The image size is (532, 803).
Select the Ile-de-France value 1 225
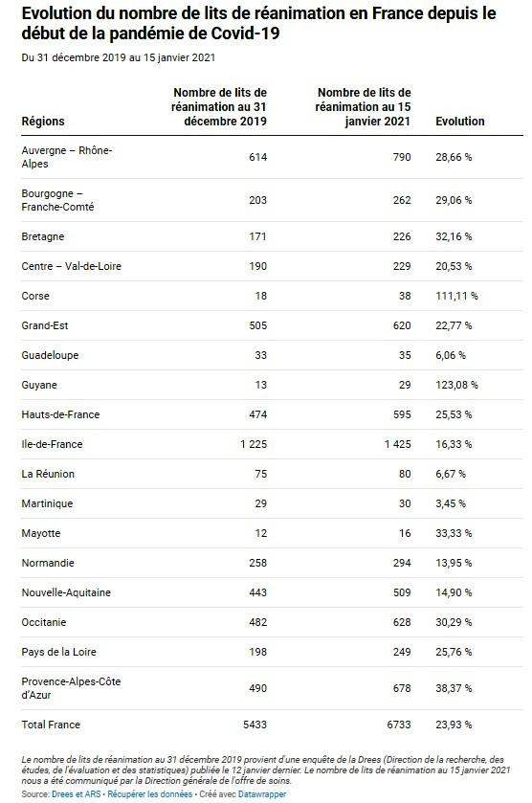[254, 444]
